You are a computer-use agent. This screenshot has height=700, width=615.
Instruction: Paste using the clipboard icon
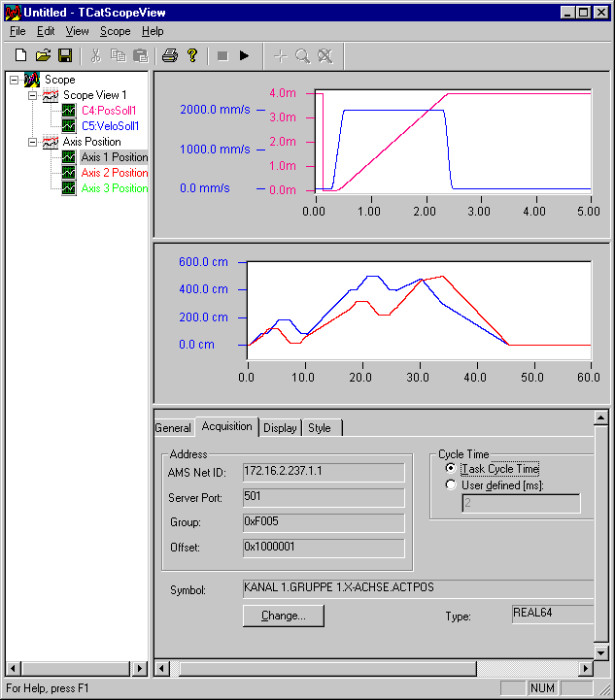141,55
